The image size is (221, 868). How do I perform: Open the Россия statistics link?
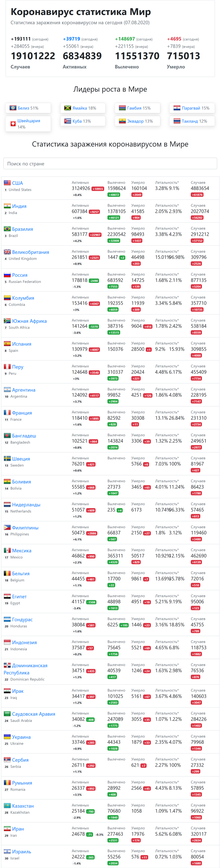pos(20,275)
